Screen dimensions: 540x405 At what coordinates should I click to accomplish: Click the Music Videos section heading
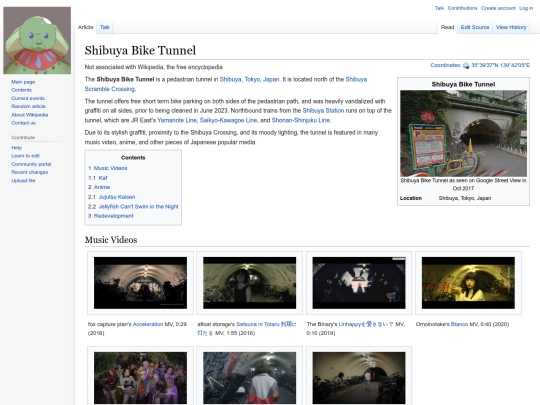[x=111, y=240]
